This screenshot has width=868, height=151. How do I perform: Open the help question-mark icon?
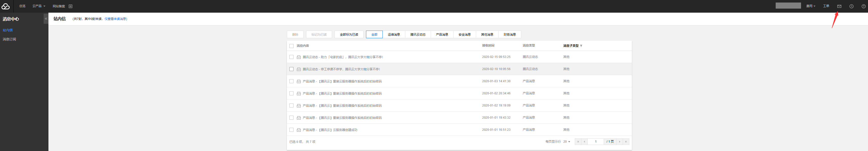click(863, 6)
